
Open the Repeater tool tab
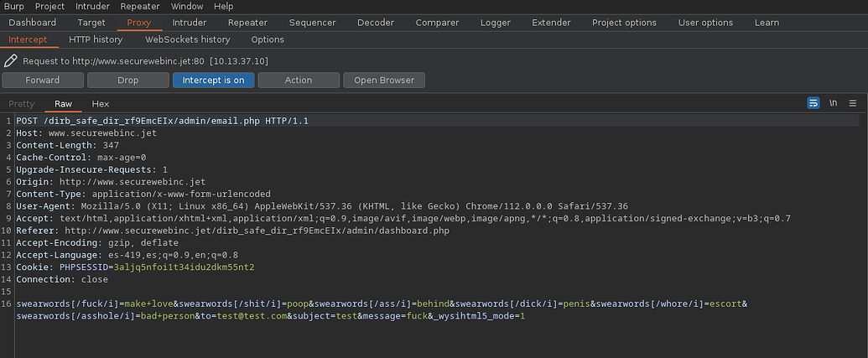247,23
